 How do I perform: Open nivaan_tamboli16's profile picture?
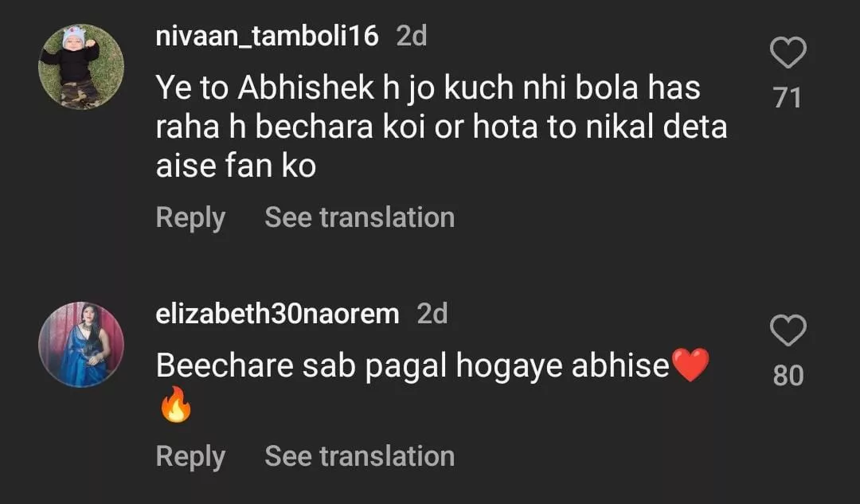pyautogui.click(x=81, y=67)
